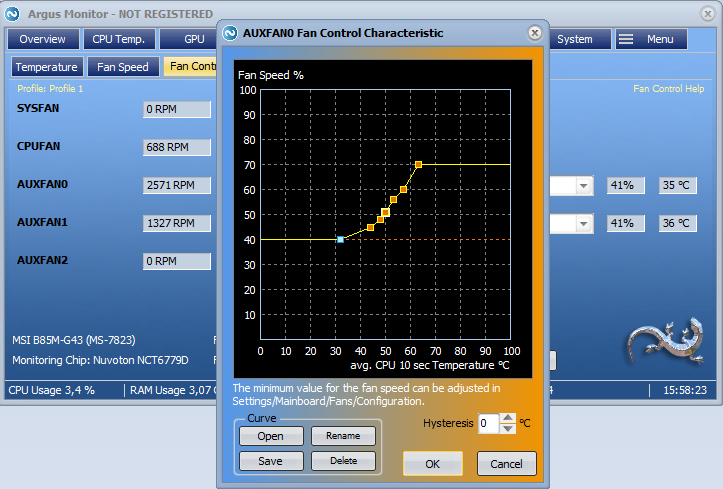Select the top curve point at 70%
723x489 pixels.
(419, 164)
